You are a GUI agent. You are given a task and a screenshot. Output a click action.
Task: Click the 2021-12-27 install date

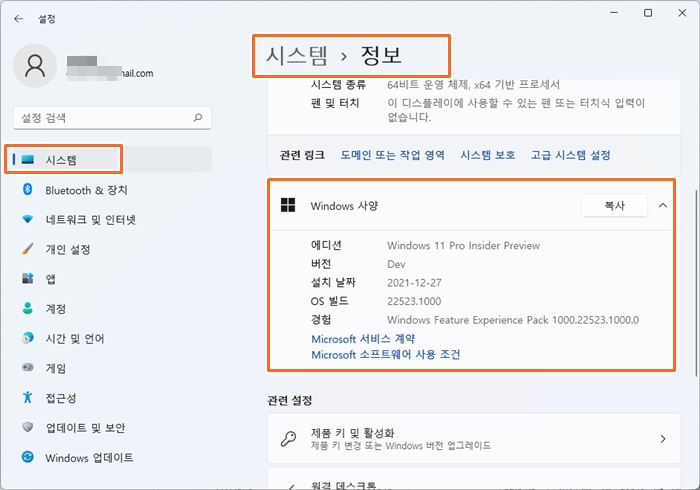click(x=414, y=282)
